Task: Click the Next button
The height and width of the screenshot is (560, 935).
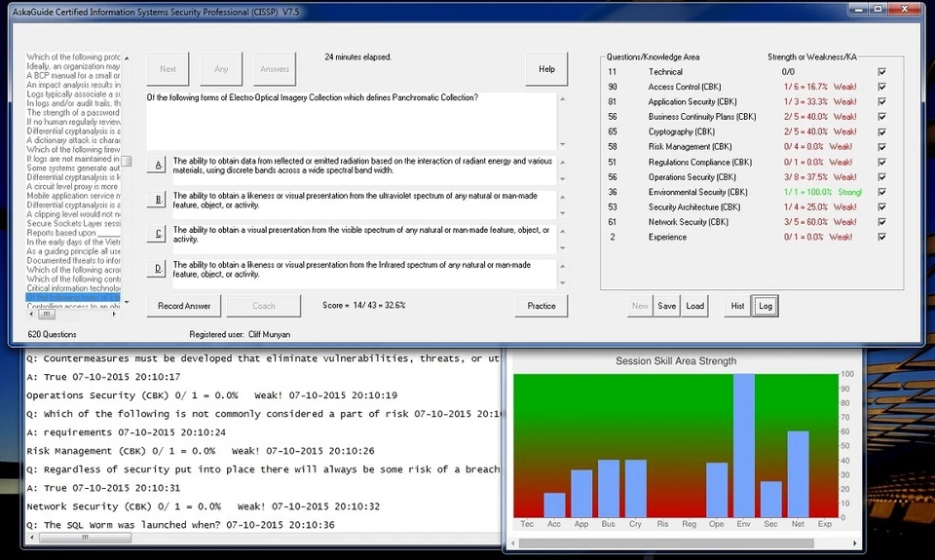Action: click(168, 68)
